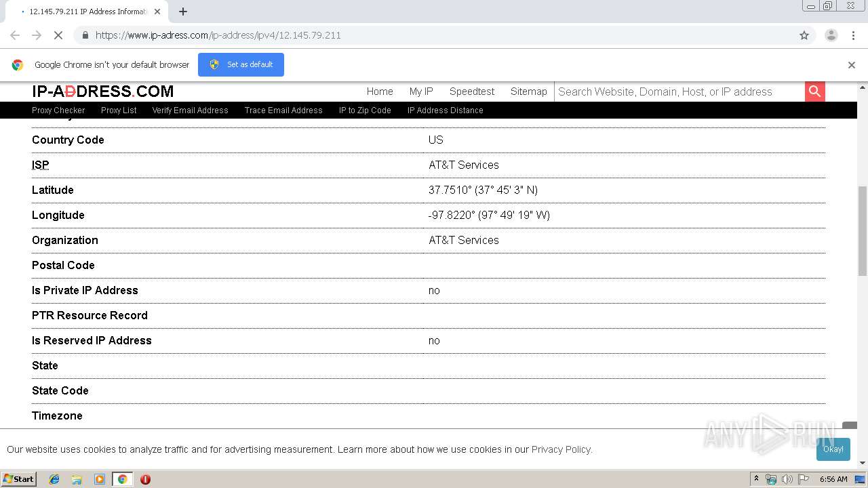Open IP to Zip Code tool
The height and width of the screenshot is (488, 868).
[365, 110]
